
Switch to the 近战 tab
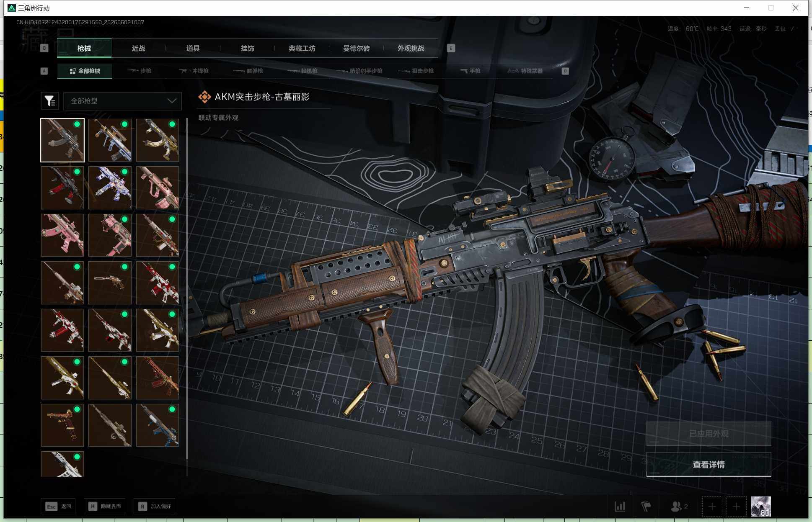139,48
